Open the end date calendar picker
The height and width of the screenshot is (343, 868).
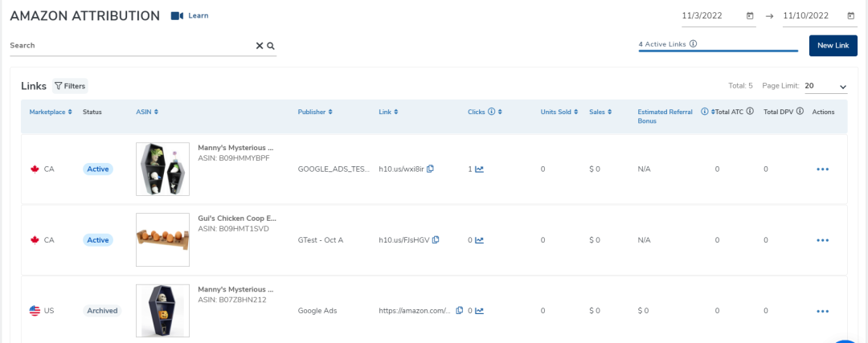pos(851,15)
